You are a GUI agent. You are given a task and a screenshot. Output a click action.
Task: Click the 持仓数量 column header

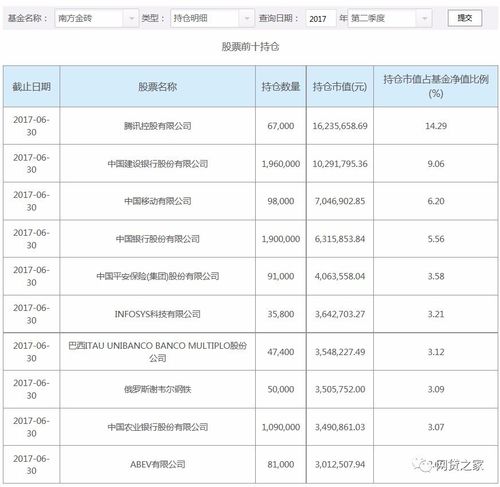coord(281,87)
